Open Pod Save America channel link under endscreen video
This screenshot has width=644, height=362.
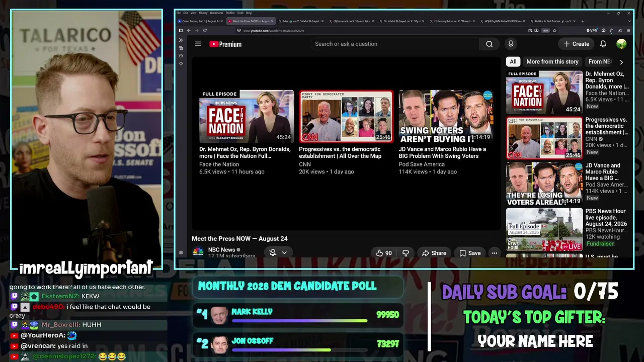click(422, 164)
